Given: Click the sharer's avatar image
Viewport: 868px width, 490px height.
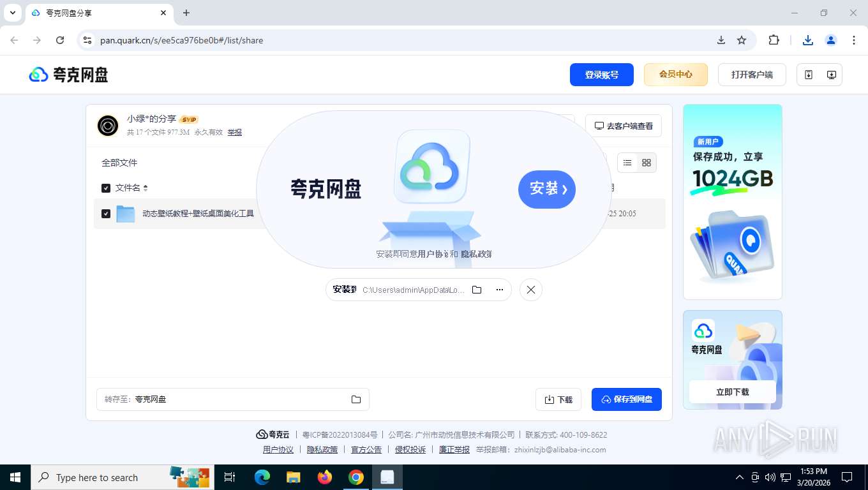Looking at the screenshot, I should coord(108,126).
